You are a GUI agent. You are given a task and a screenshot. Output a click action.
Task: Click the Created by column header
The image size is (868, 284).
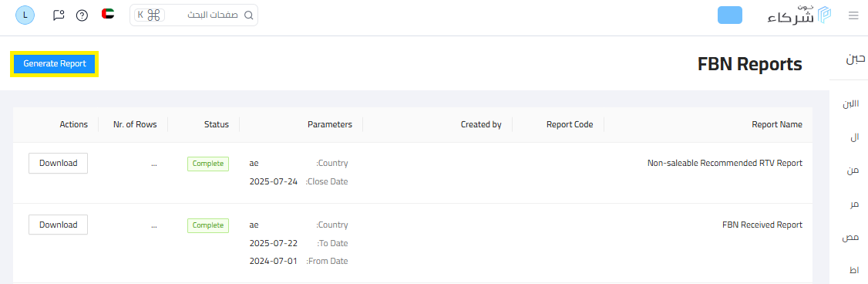[481, 124]
